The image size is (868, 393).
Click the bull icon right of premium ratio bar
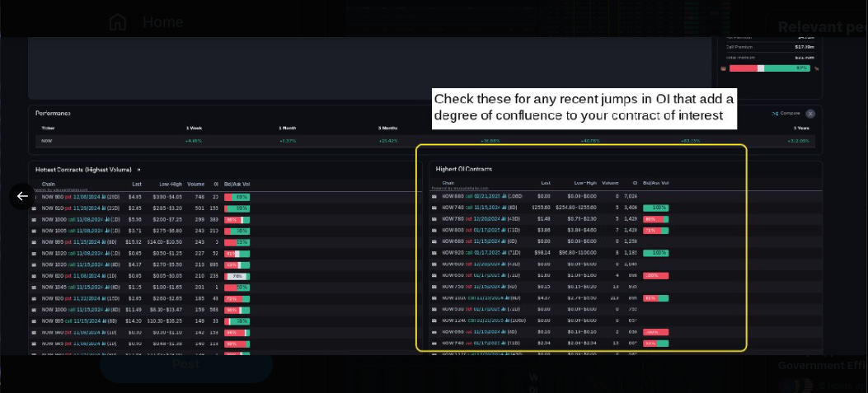pyautogui.click(x=815, y=68)
